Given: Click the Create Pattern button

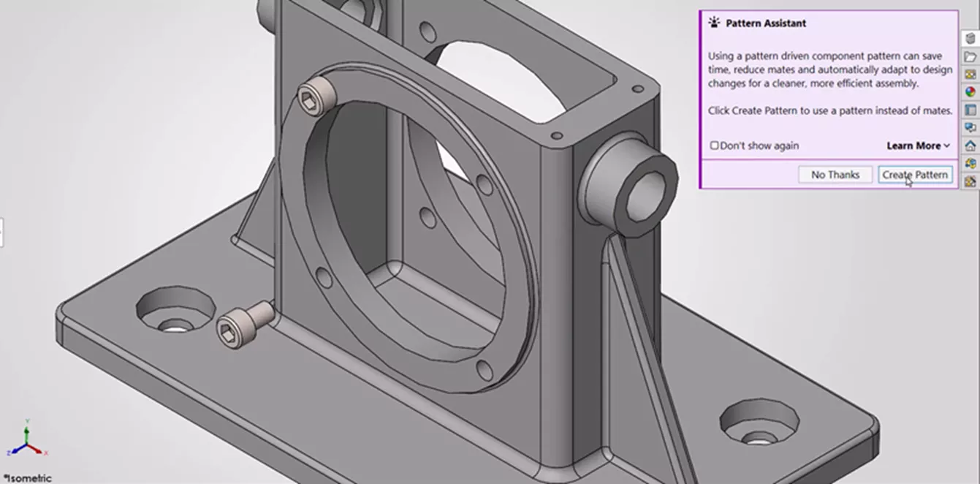Looking at the screenshot, I should click(915, 174).
